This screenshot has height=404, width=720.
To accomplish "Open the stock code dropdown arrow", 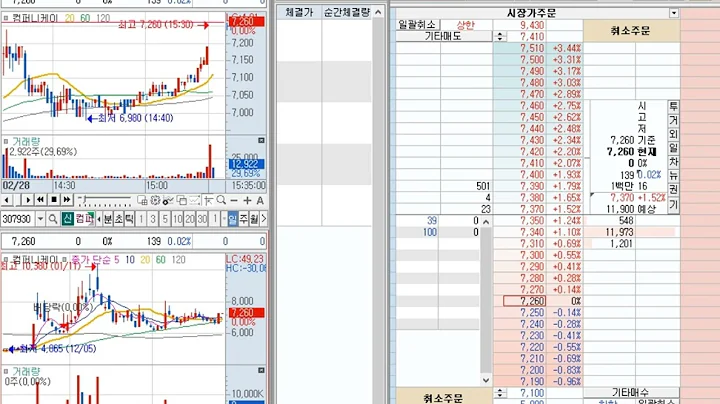I will (x=40, y=219).
